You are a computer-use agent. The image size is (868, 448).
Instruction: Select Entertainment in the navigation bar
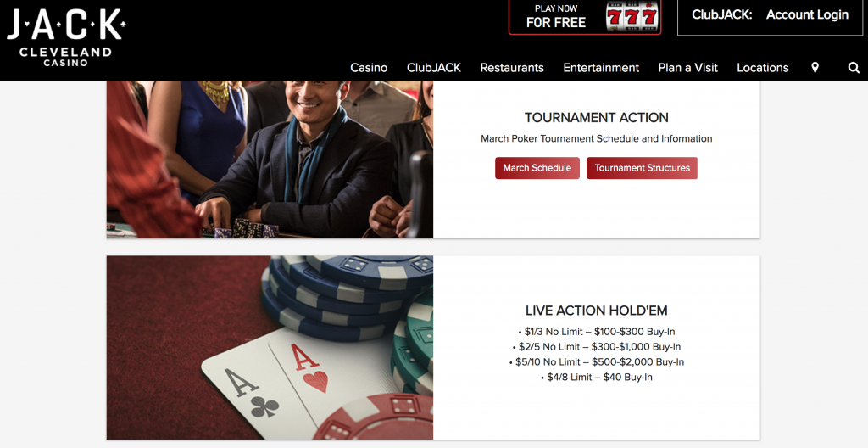(601, 68)
